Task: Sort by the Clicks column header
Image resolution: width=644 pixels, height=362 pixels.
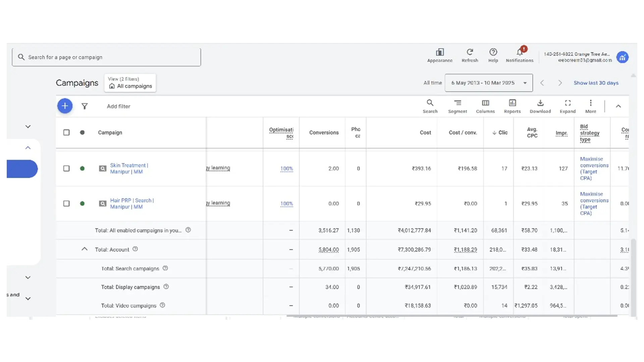Action: tap(500, 133)
